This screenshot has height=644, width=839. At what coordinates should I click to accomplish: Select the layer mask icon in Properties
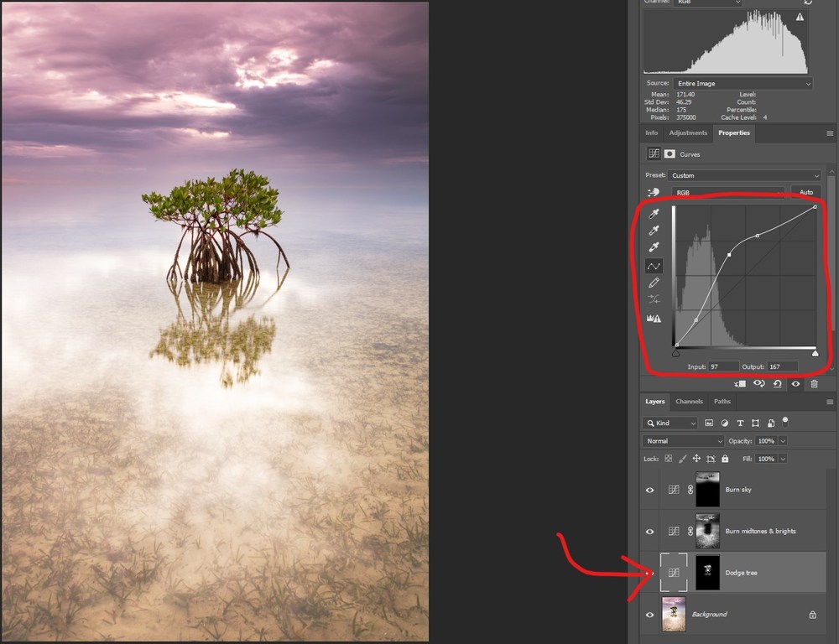(x=670, y=154)
